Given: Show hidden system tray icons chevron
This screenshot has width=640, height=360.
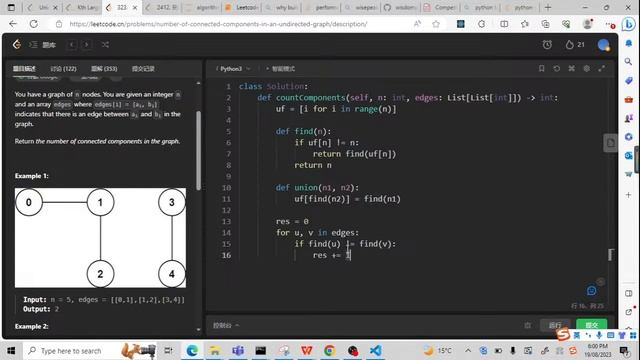Looking at the screenshot, I should [468, 351].
